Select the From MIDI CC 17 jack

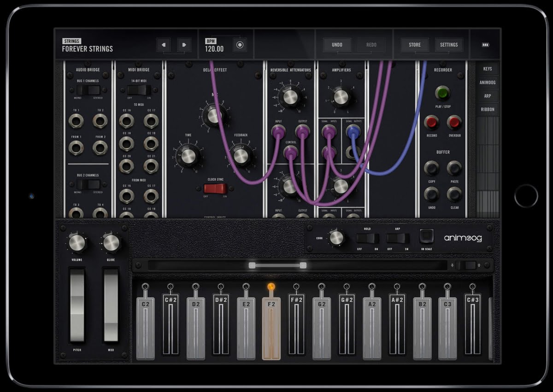[x=151, y=196]
